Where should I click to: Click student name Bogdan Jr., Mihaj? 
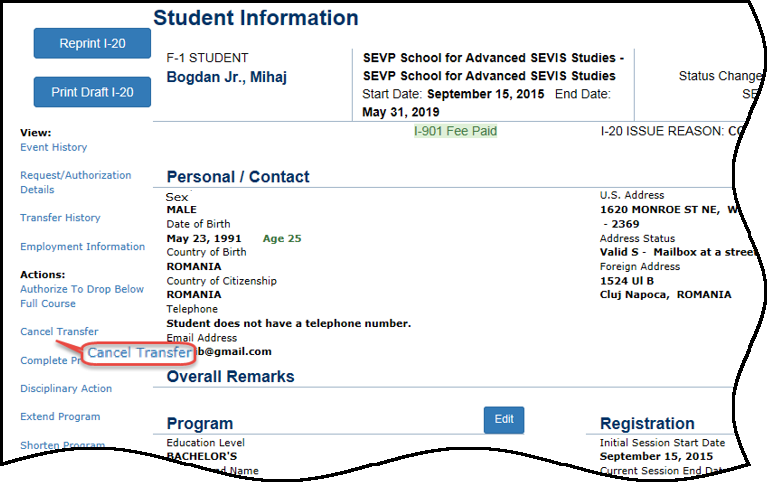pos(226,77)
